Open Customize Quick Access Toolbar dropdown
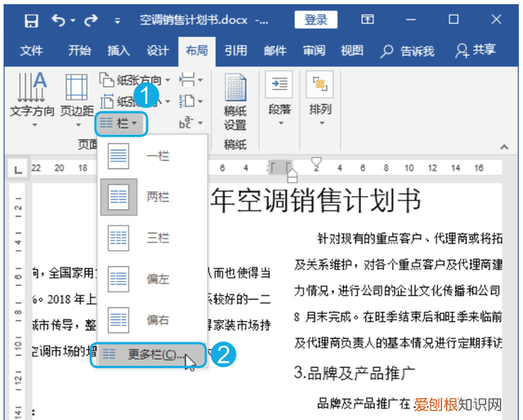 point(117,21)
